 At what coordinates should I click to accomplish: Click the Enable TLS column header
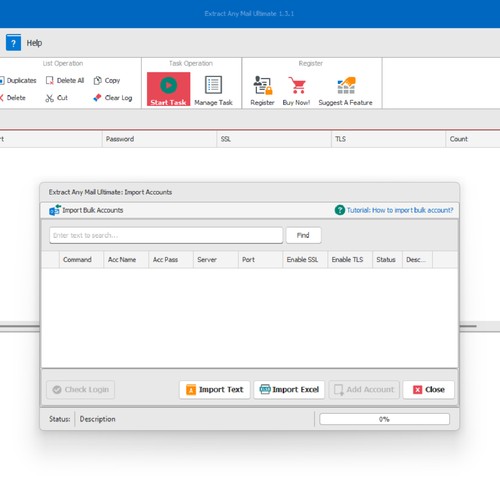point(350,260)
